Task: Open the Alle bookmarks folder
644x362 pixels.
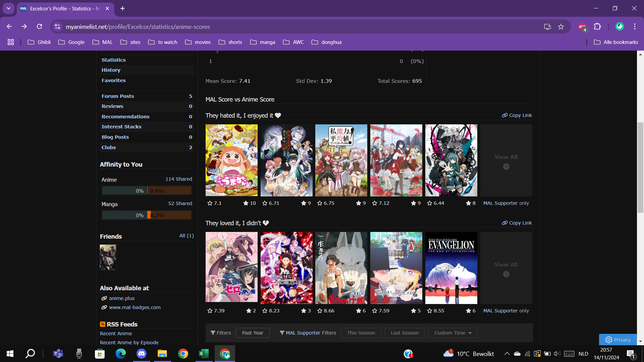Action: [x=616, y=42]
